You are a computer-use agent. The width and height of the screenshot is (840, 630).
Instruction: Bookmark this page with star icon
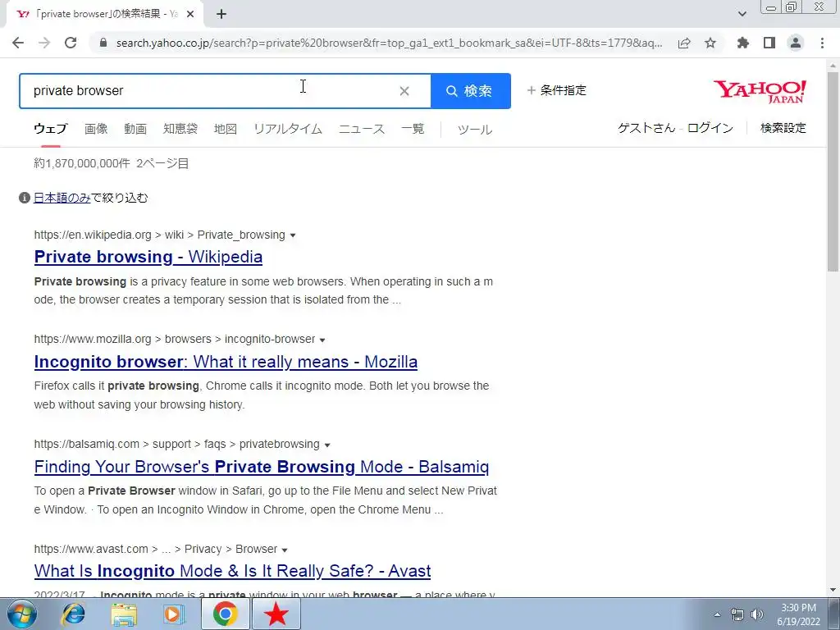click(710, 43)
